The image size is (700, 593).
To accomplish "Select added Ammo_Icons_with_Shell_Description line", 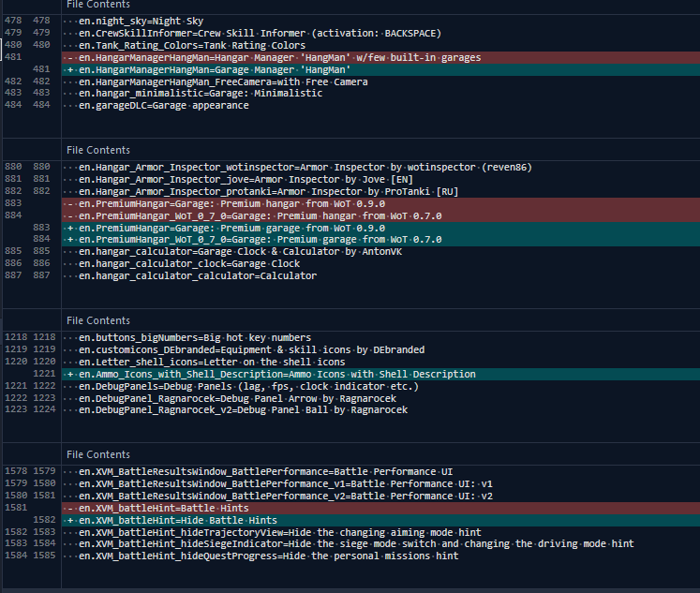I will click(380, 374).
